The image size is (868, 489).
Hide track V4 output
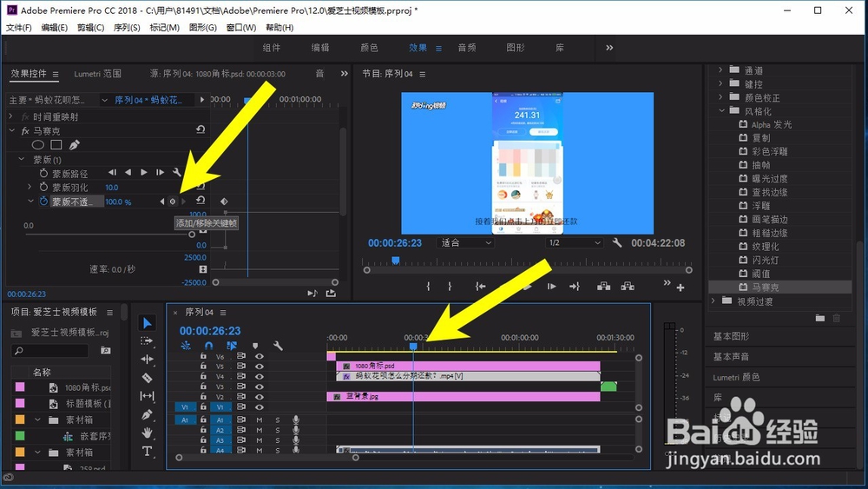259,376
